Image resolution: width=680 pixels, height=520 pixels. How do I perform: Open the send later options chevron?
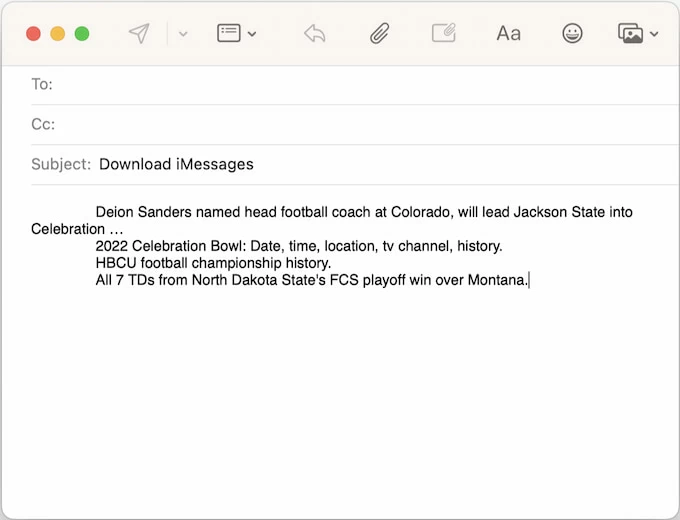[183, 34]
